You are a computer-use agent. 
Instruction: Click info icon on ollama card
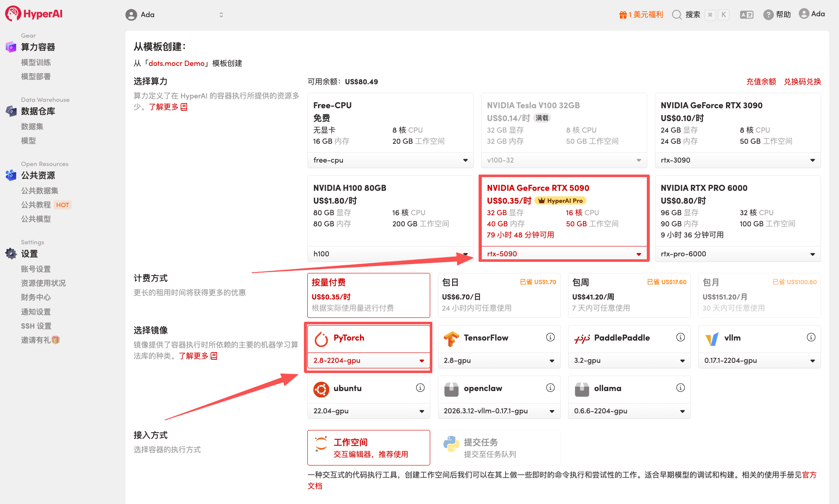click(680, 388)
